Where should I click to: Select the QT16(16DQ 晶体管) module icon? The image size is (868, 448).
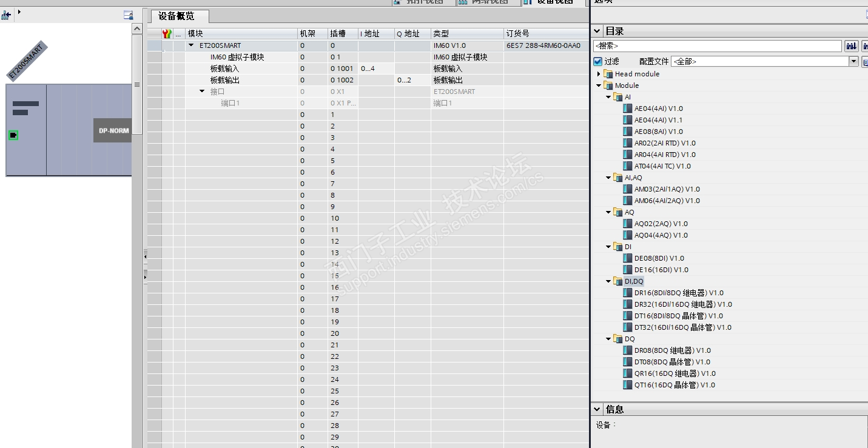click(628, 385)
